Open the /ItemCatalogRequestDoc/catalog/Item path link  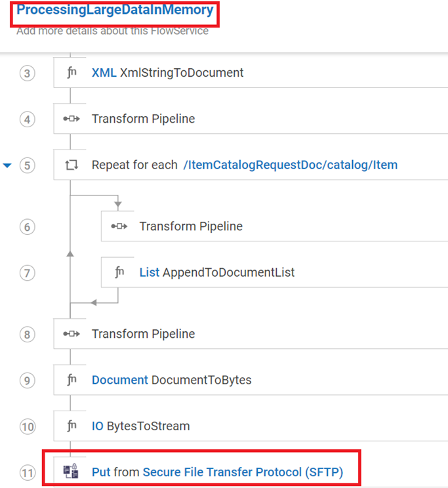click(291, 165)
